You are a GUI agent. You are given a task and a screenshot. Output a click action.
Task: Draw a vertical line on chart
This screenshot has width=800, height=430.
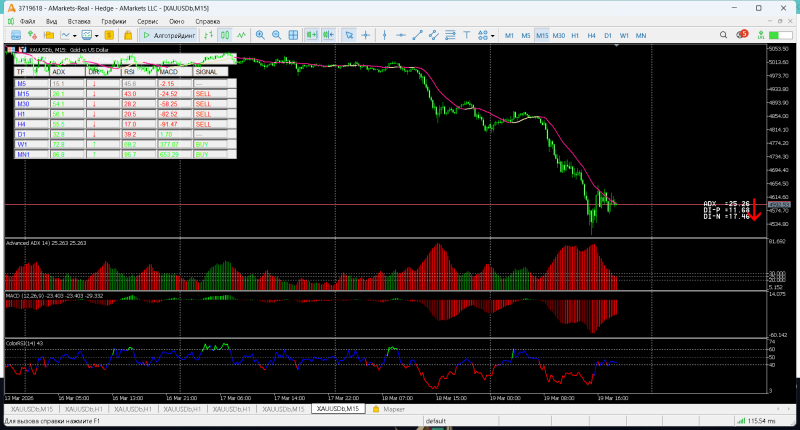tap(385, 35)
